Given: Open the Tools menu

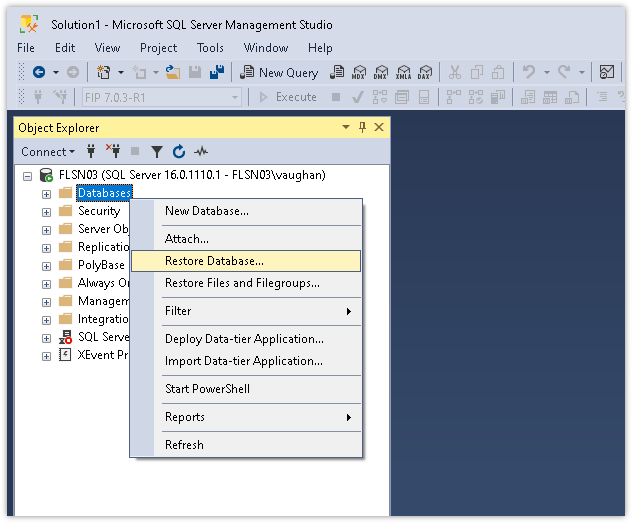Looking at the screenshot, I should (210, 48).
